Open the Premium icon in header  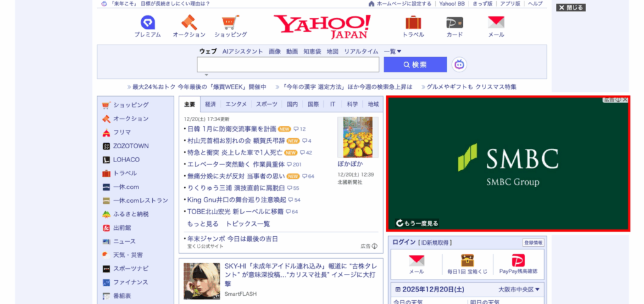pos(148,23)
